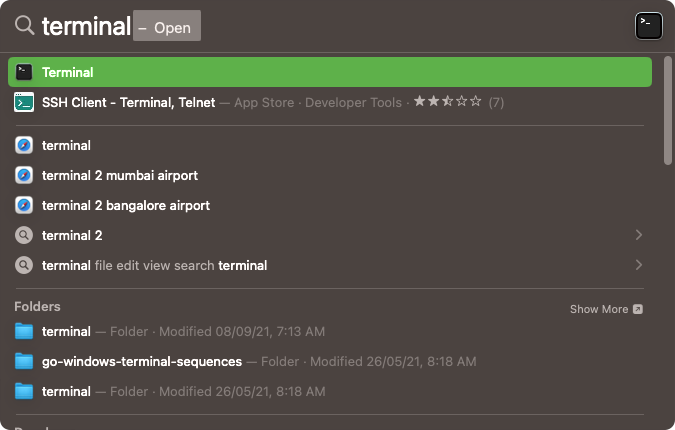
Task: Click the search icon beside 'terminal 2'
Action: [24, 235]
